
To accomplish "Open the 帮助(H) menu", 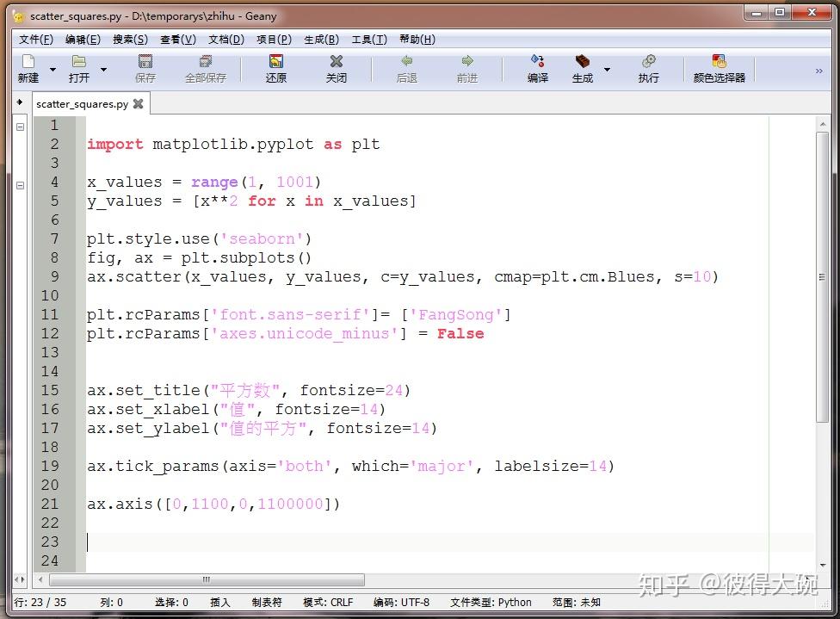I will [x=417, y=39].
